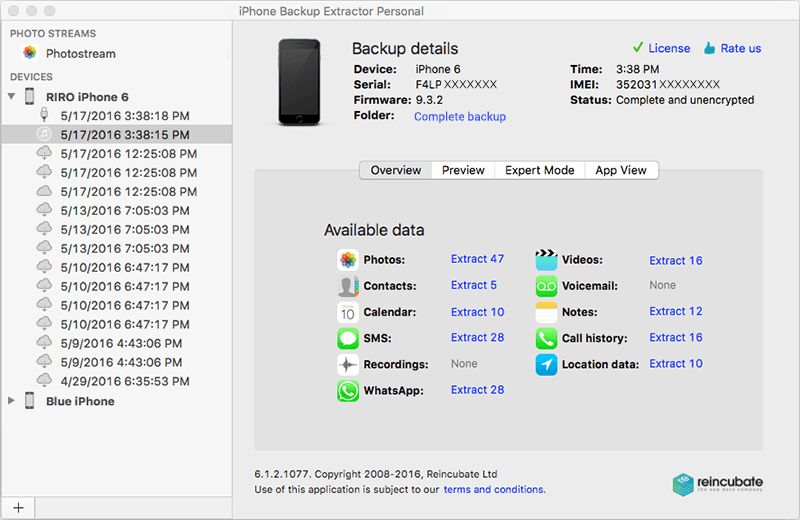Screen dimensions: 800x520
Task: Click the Calendar icon
Action: point(348,312)
